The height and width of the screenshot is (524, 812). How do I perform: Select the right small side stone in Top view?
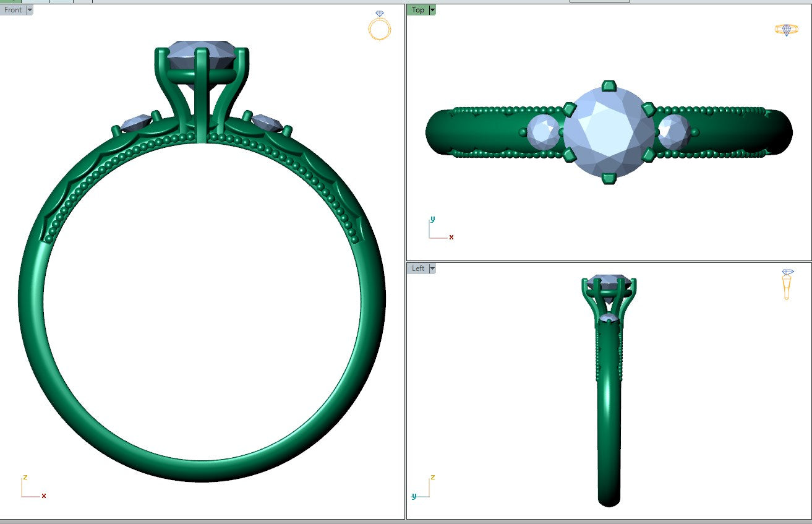point(673,132)
